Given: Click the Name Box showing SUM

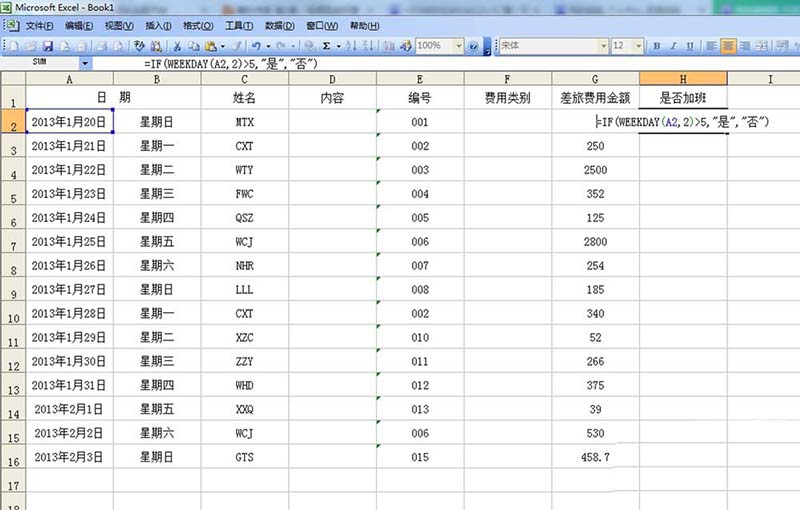Looking at the screenshot, I should tap(40, 63).
